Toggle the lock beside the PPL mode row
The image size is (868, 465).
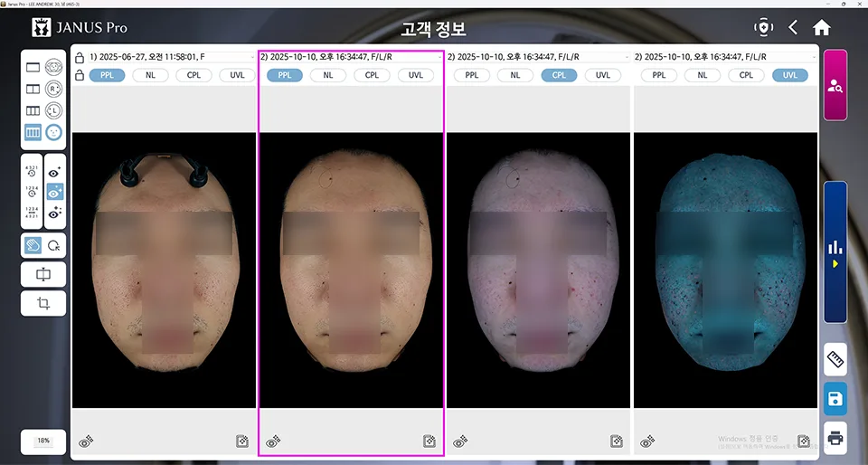(80, 76)
